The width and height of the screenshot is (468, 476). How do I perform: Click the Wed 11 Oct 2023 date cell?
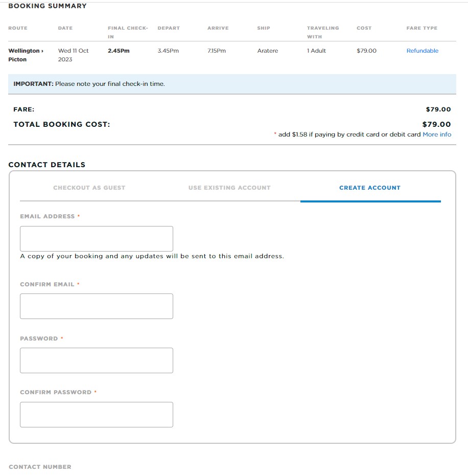pos(73,55)
